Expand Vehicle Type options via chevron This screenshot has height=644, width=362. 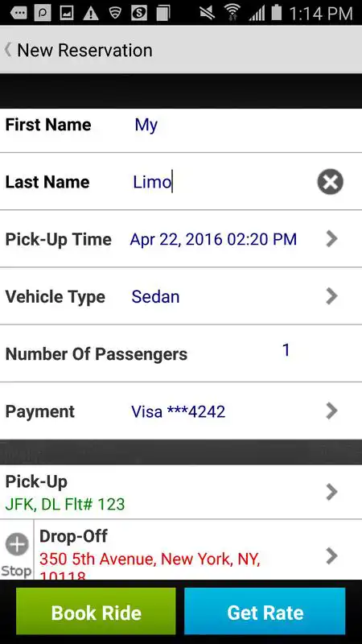point(331,295)
